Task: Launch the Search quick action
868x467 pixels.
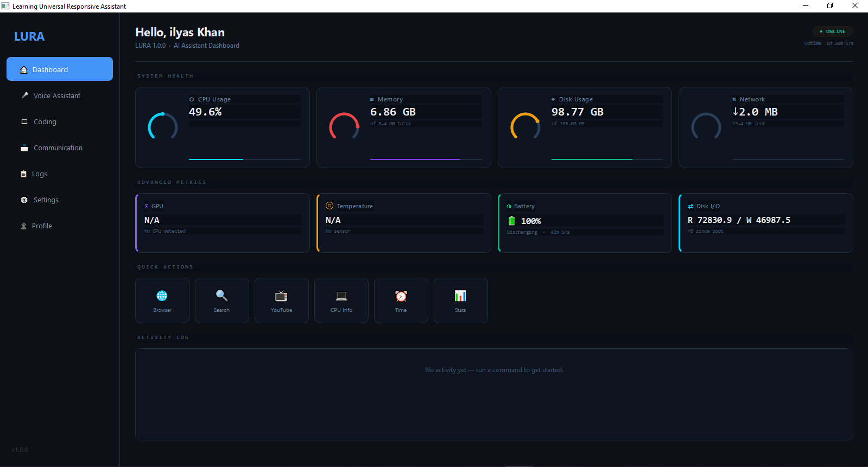Action: point(222,300)
